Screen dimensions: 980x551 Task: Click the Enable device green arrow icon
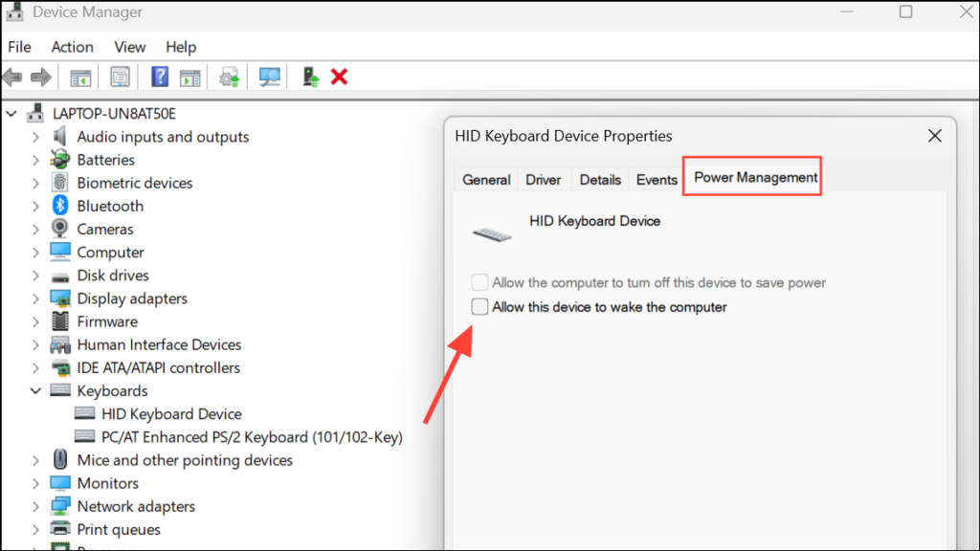(x=311, y=77)
